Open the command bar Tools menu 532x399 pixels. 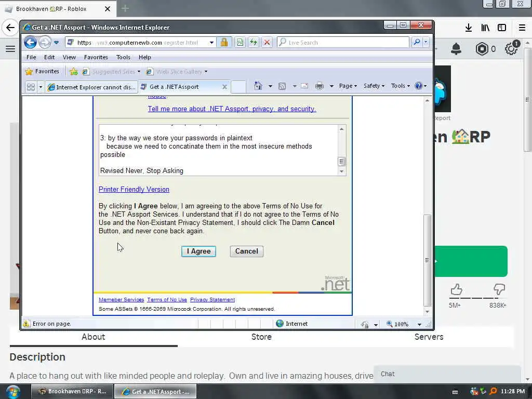click(x=401, y=86)
